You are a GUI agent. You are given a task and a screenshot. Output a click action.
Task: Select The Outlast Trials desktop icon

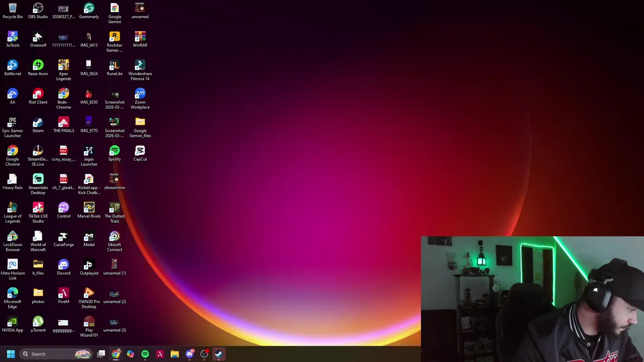click(x=115, y=213)
